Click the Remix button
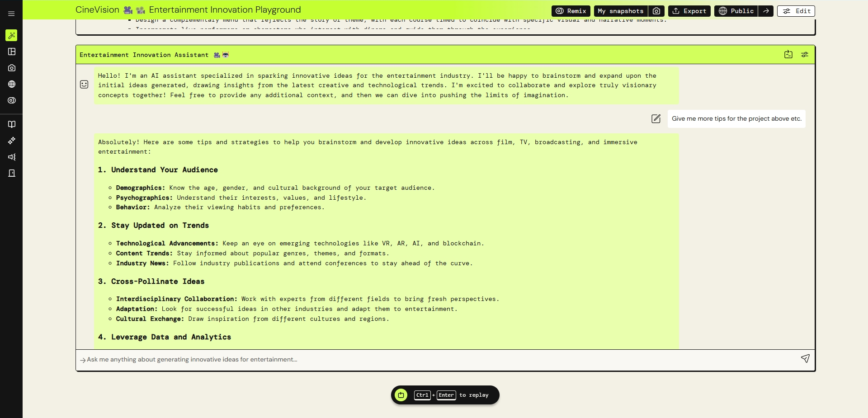Image resolution: width=868 pixels, height=418 pixels. tap(571, 11)
